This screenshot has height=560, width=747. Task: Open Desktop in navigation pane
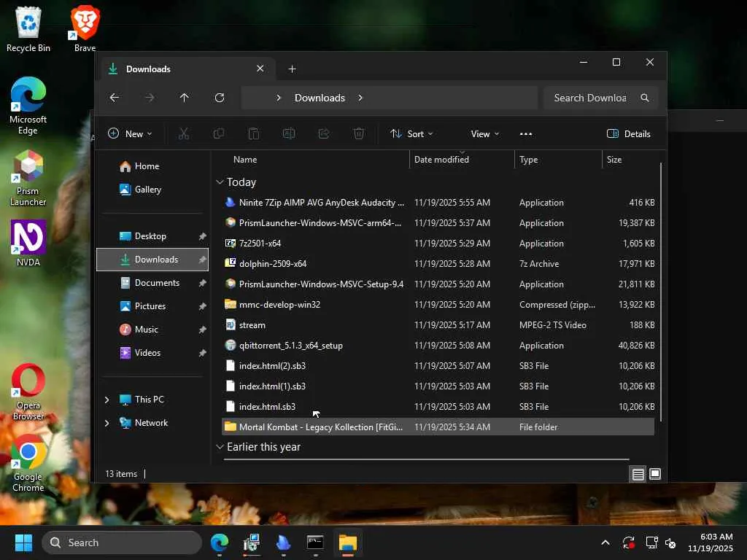pyautogui.click(x=150, y=236)
